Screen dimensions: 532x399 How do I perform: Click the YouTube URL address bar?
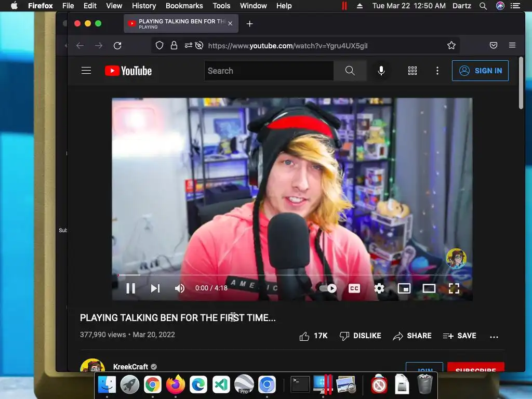(x=288, y=46)
